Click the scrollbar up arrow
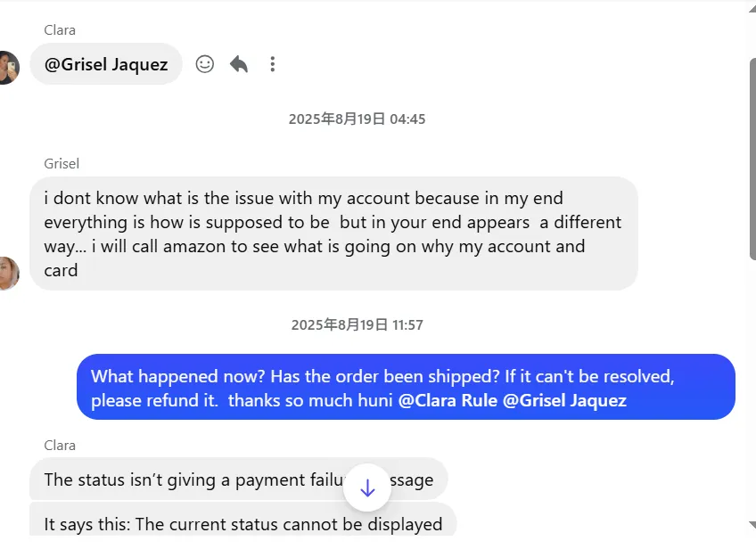Viewport: 756px width, 549px height. (751, 8)
